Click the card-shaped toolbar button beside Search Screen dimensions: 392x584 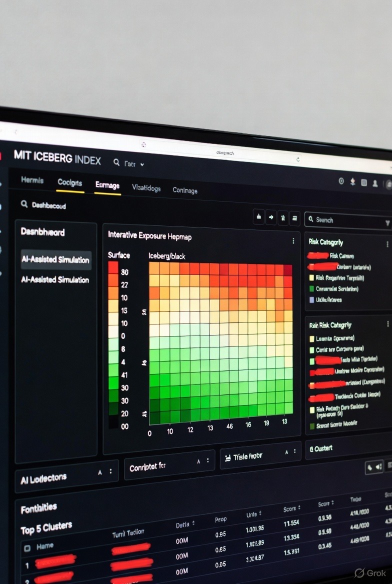[294, 218]
